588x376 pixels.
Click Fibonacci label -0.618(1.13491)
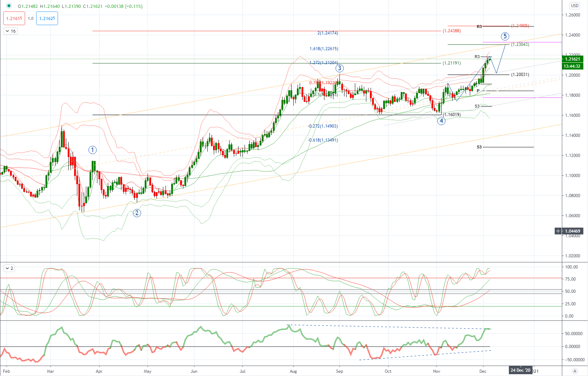[x=323, y=140]
